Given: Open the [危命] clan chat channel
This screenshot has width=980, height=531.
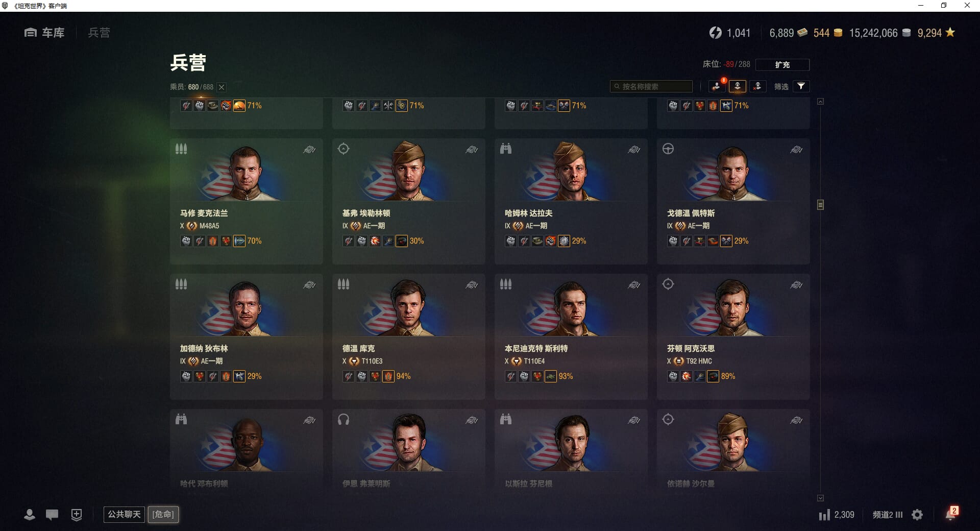Looking at the screenshot, I should pyautogui.click(x=163, y=514).
